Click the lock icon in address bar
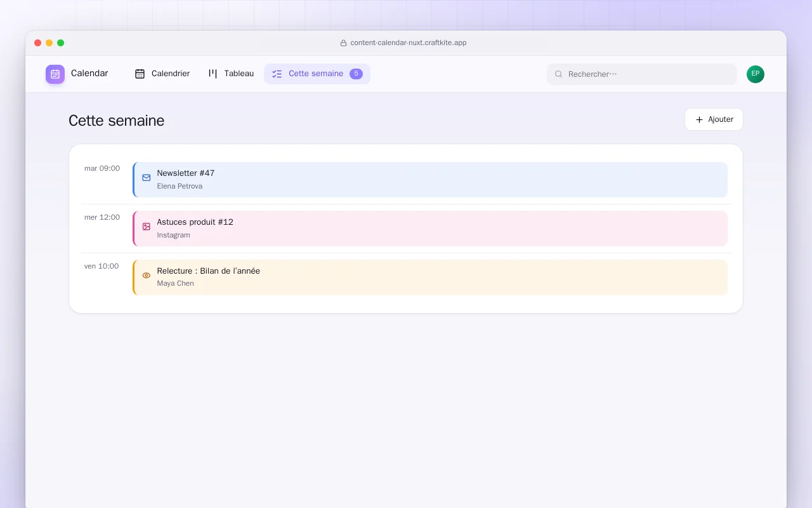 point(344,43)
